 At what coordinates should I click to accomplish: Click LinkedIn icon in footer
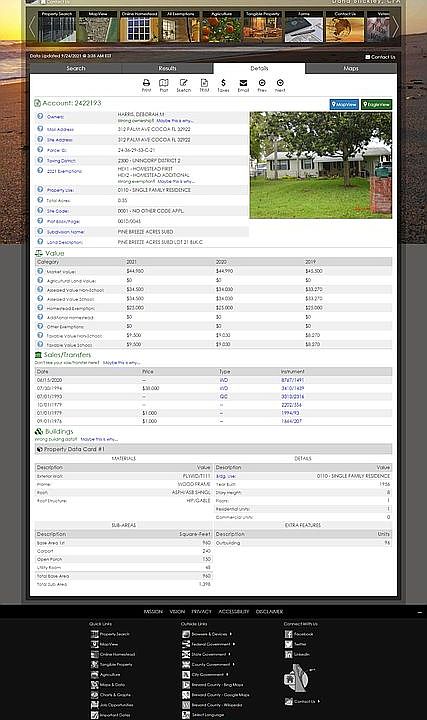coord(288,654)
